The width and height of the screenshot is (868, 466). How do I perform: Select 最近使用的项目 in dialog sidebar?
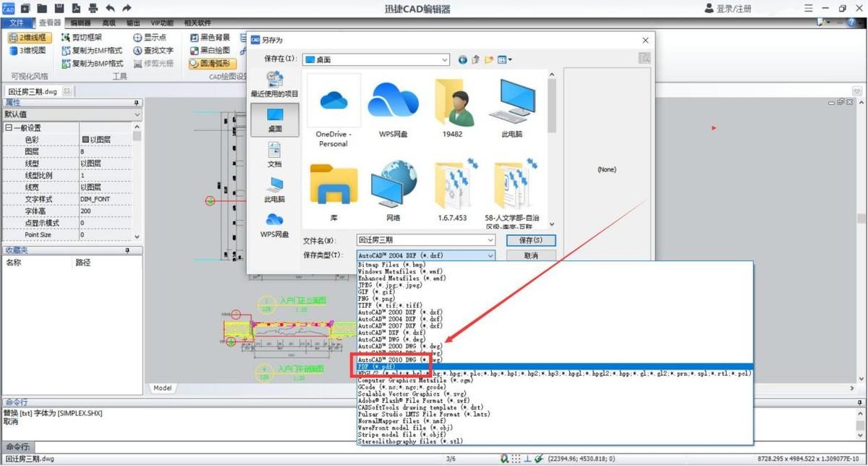[274, 85]
